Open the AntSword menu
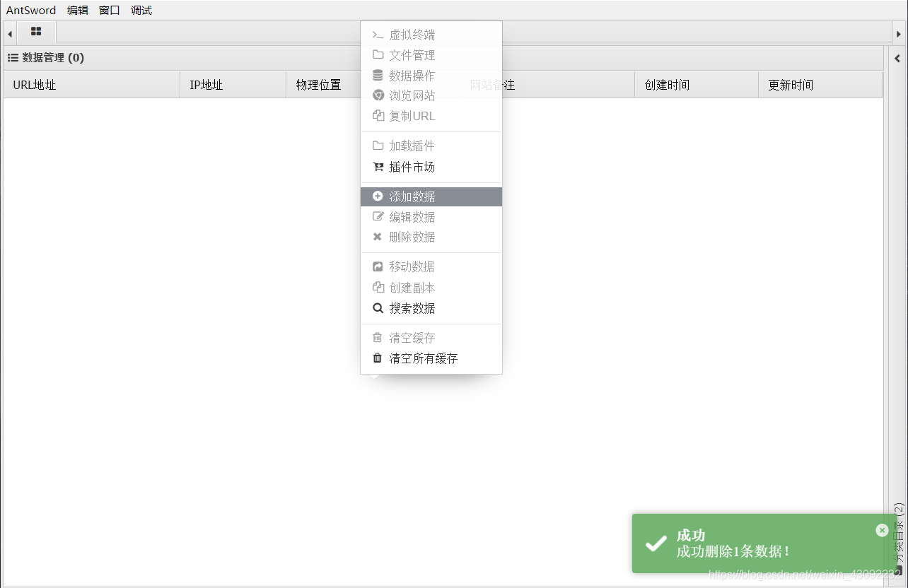 (x=31, y=11)
